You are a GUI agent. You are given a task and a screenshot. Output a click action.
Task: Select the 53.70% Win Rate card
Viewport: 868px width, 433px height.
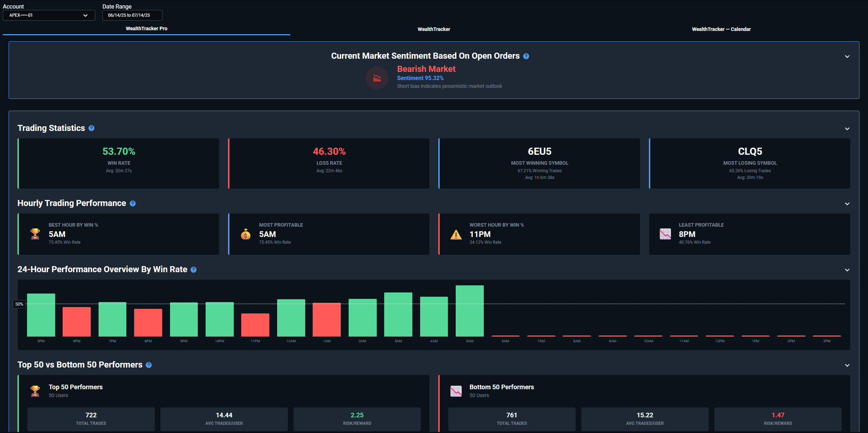pos(118,163)
